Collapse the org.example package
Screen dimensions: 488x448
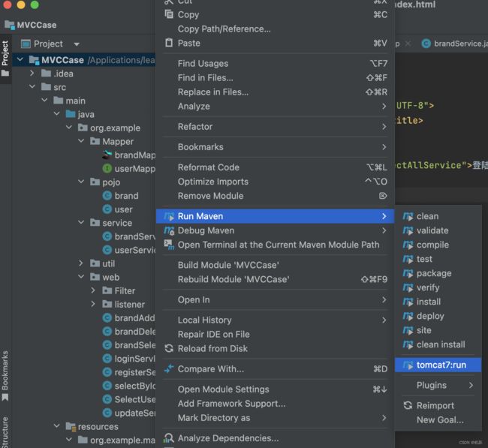69,128
